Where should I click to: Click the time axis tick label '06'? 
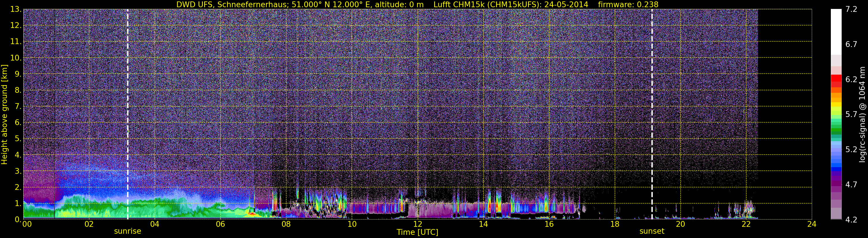(220, 224)
